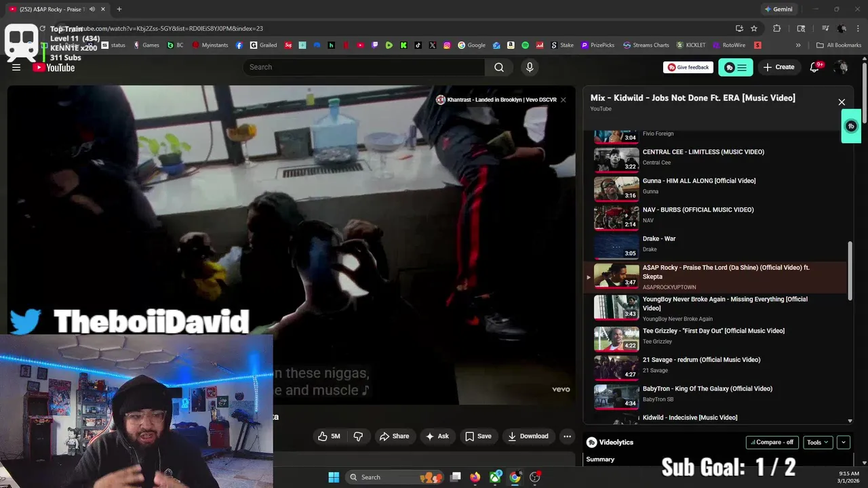Close the mix playlist panel
868x488 pixels.
842,102
